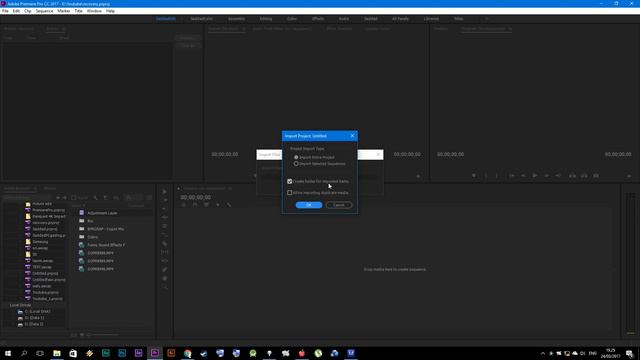640x360 pixels.
Task: Open the Edit menu
Action: coord(16,11)
